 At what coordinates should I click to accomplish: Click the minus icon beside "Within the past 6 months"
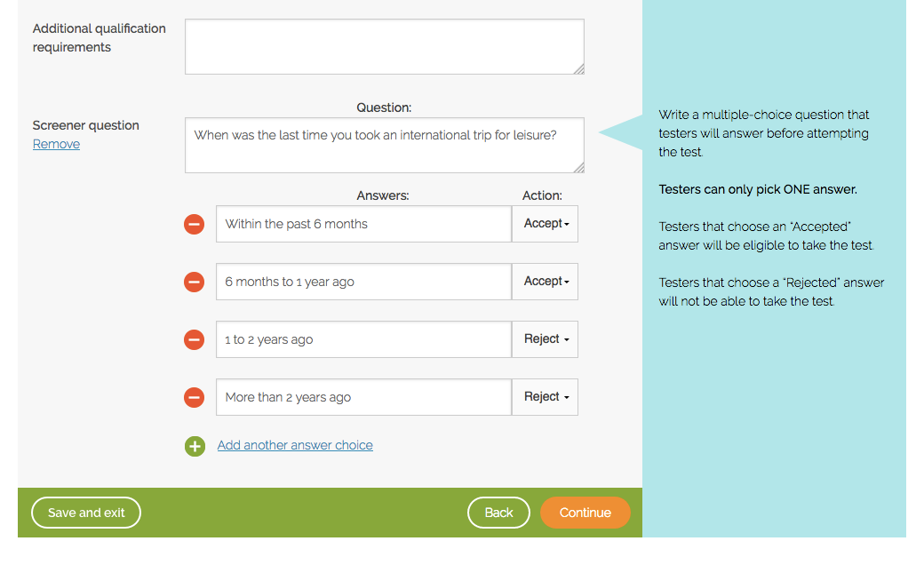click(x=194, y=224)
